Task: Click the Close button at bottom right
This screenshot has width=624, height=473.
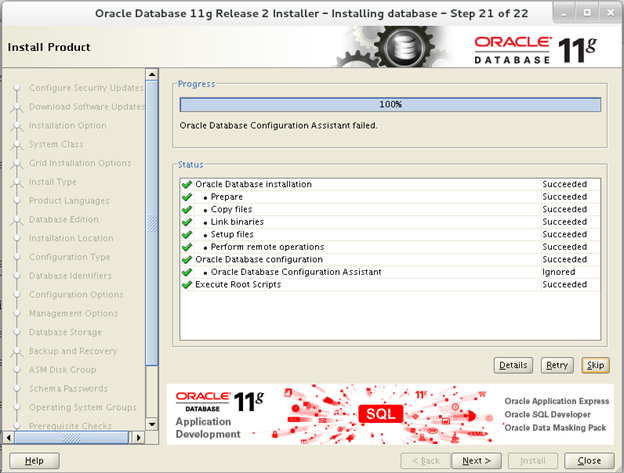Action: [x=589, y=461]
